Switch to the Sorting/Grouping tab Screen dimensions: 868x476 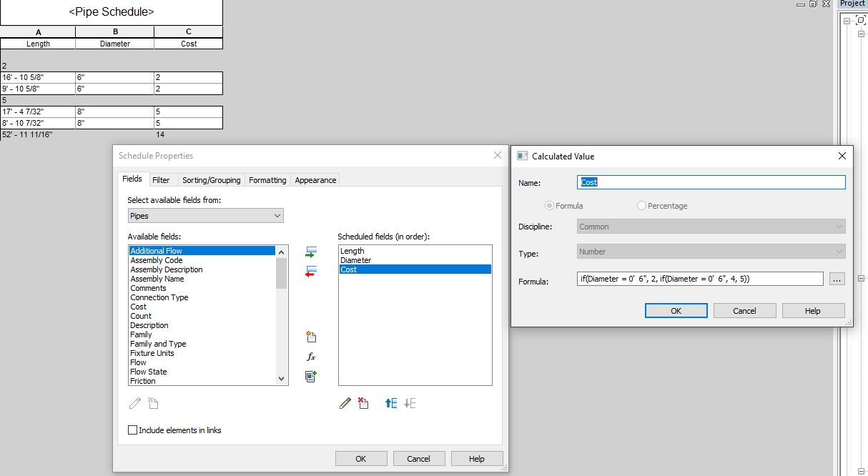[211, 180]
